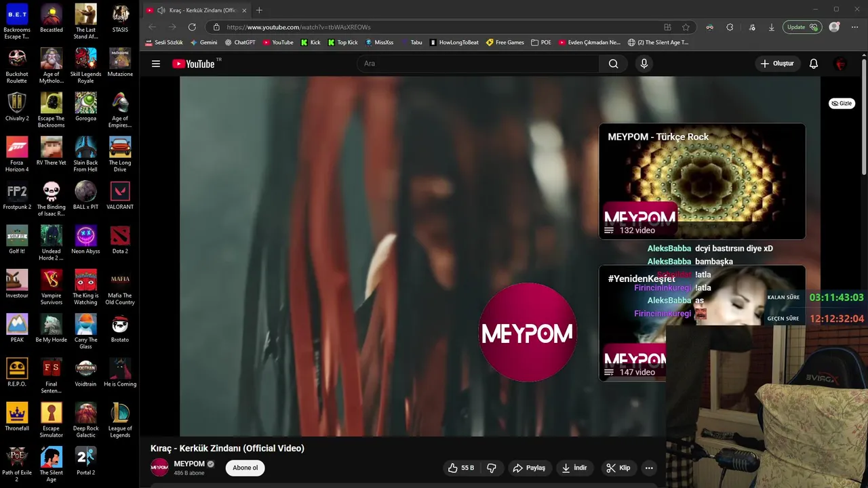The image size is (868, 488).
Task: Dislike the video with thumbs-down
Action: (492, 468)
